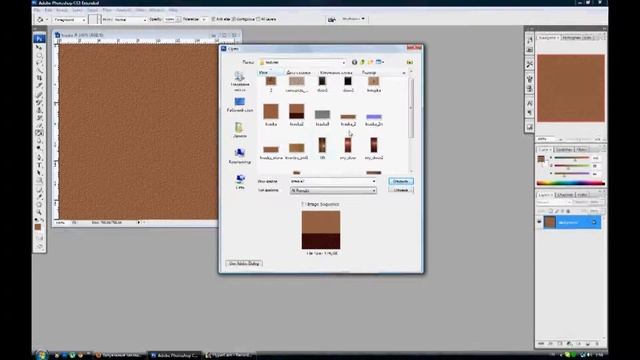Screen dimensions: 640x360
Task: Click the red channel slider in the Color panel
Action: click(x=572, y=158)
